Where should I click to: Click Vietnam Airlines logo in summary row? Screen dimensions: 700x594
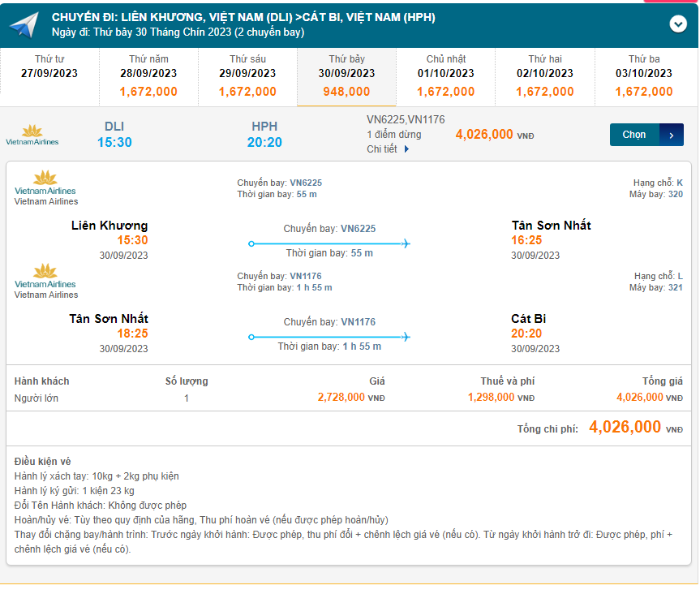tap(32, 135)
